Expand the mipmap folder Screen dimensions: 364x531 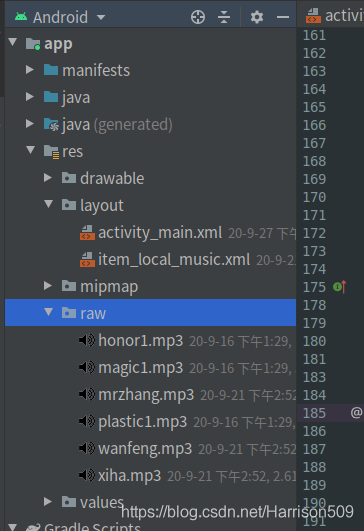click(x=48, y=286)
